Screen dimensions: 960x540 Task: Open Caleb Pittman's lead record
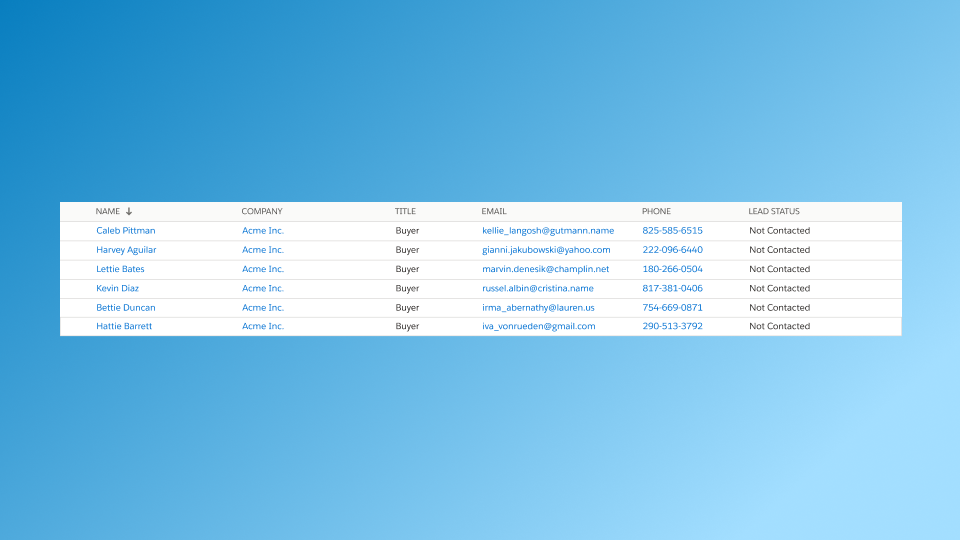click(x=126, y=231)
